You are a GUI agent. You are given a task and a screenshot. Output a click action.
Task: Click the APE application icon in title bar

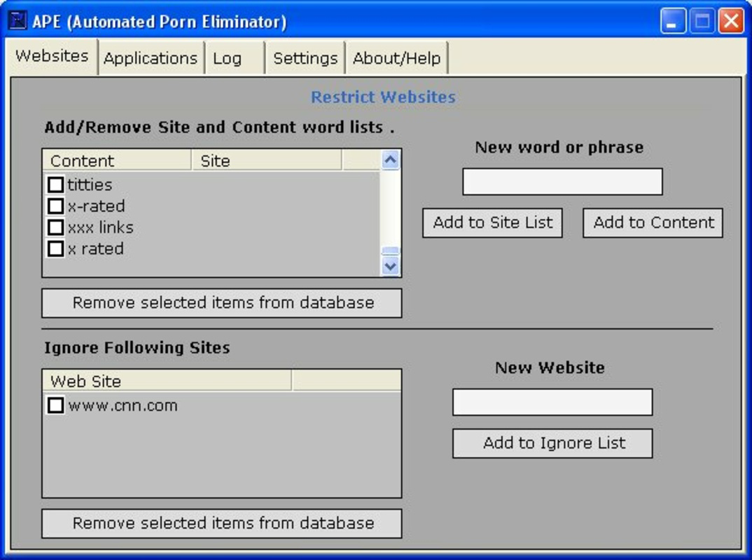pos(18,20)
